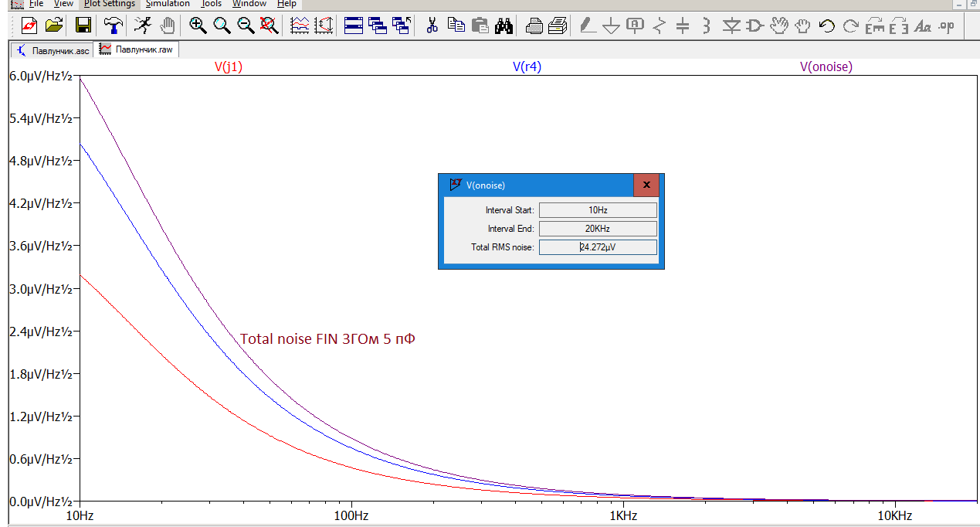Open the Component gate icon

click(x=754, y=25)
